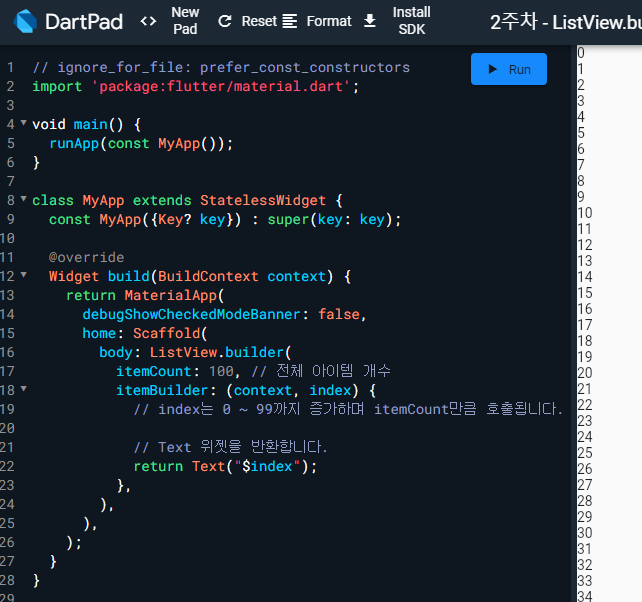642x602 pixels.
Task: Click the play triangle in Run button
Action: point(493,69)
